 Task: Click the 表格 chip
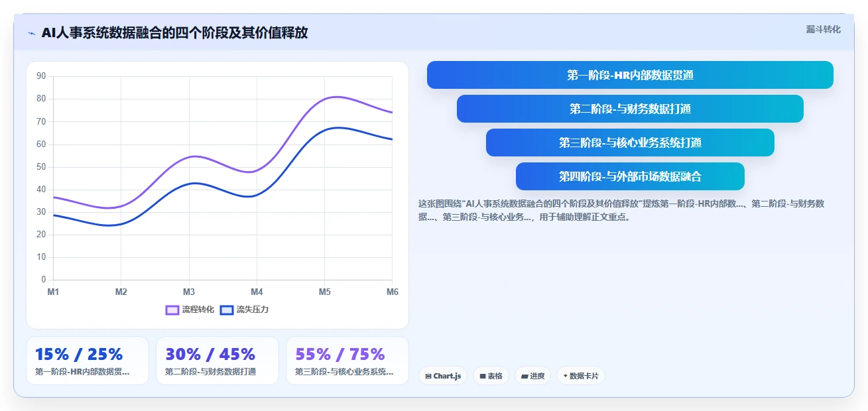(491, 376)
